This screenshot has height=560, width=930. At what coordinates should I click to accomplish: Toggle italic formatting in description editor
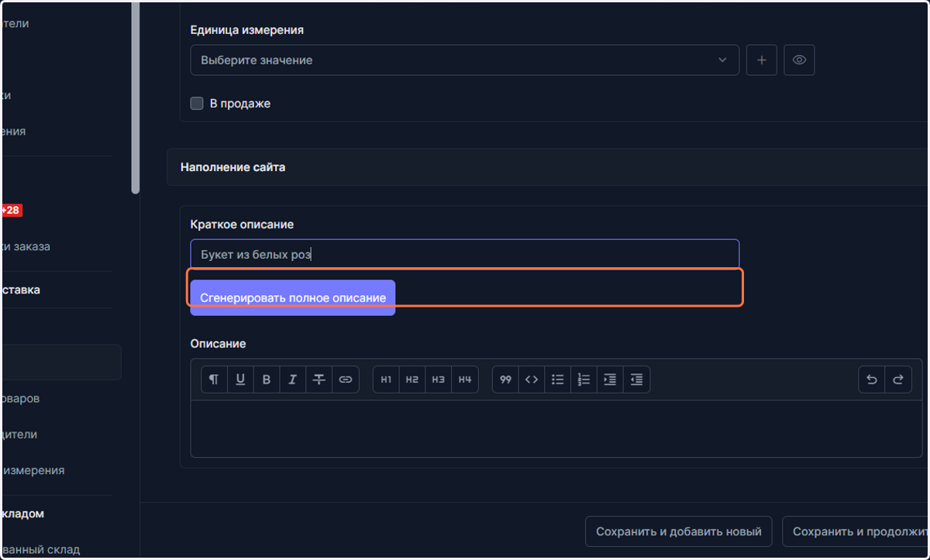pyautogui.click(x=293, y=380)
